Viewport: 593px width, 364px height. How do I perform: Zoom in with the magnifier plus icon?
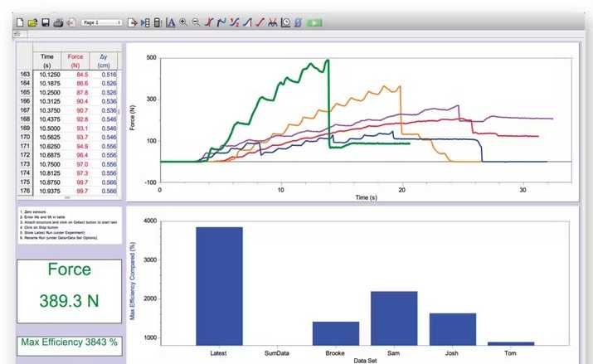pyautogui.click(x=183, y=22)
